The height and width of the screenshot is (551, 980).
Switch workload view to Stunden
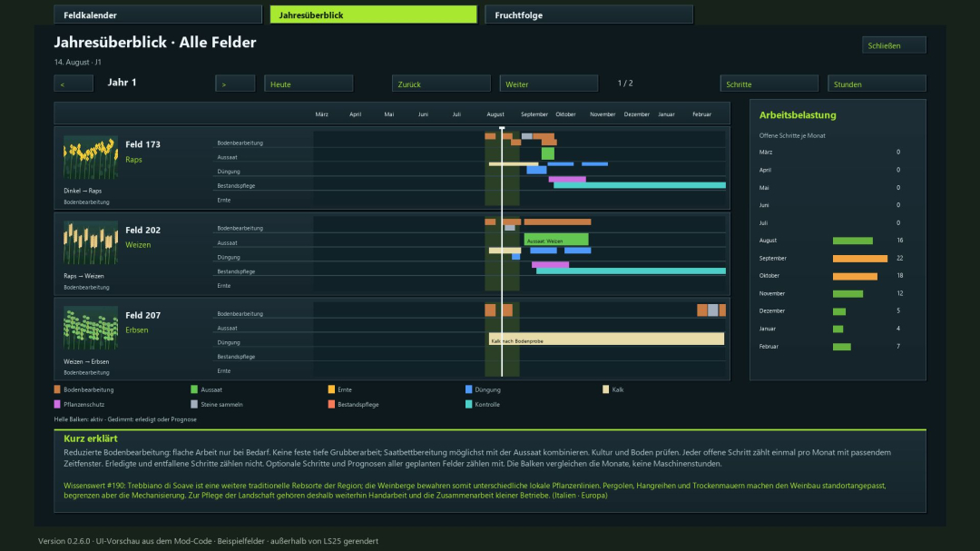(877, 84)
